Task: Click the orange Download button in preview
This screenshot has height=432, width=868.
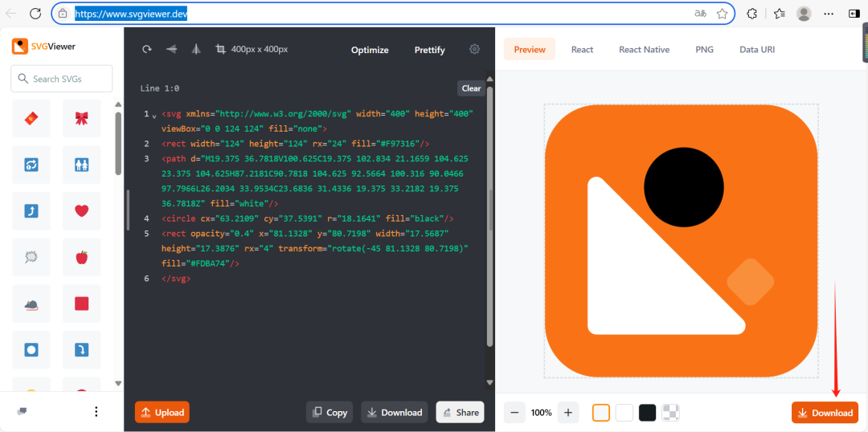Action: click(825, 413)
